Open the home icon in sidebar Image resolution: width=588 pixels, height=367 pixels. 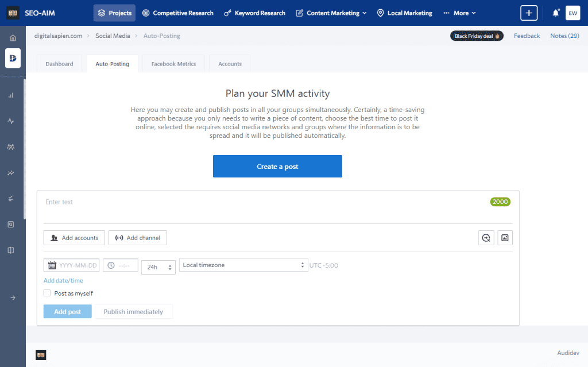click(x=13, y=38)
